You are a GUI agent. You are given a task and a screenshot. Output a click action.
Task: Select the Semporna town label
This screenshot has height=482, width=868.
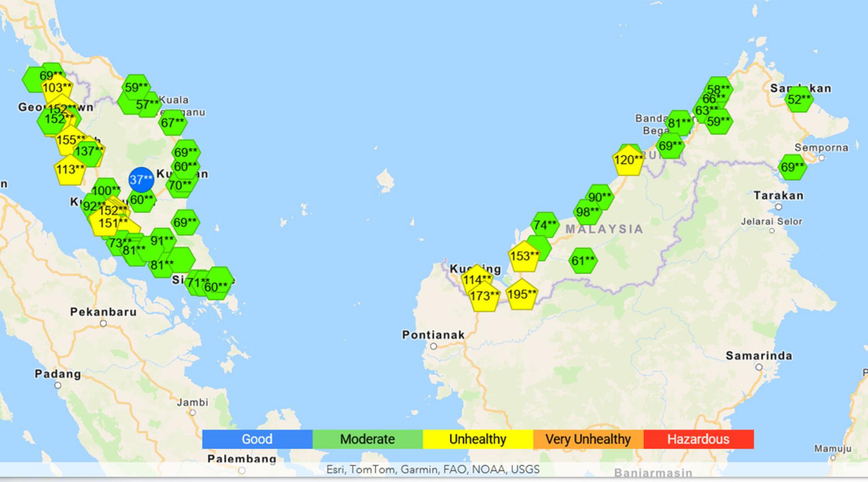click(821, 147)
